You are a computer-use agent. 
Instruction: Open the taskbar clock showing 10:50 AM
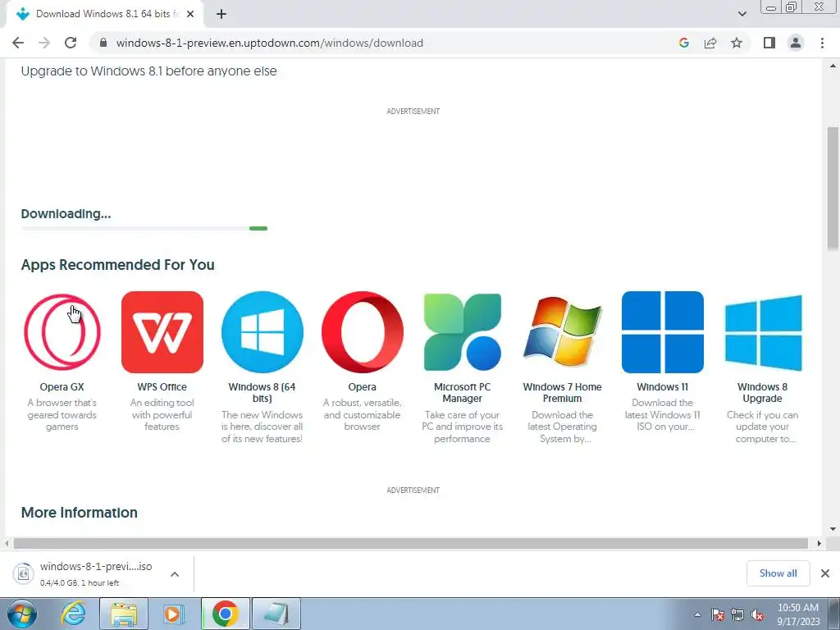(x=798, y=614)
